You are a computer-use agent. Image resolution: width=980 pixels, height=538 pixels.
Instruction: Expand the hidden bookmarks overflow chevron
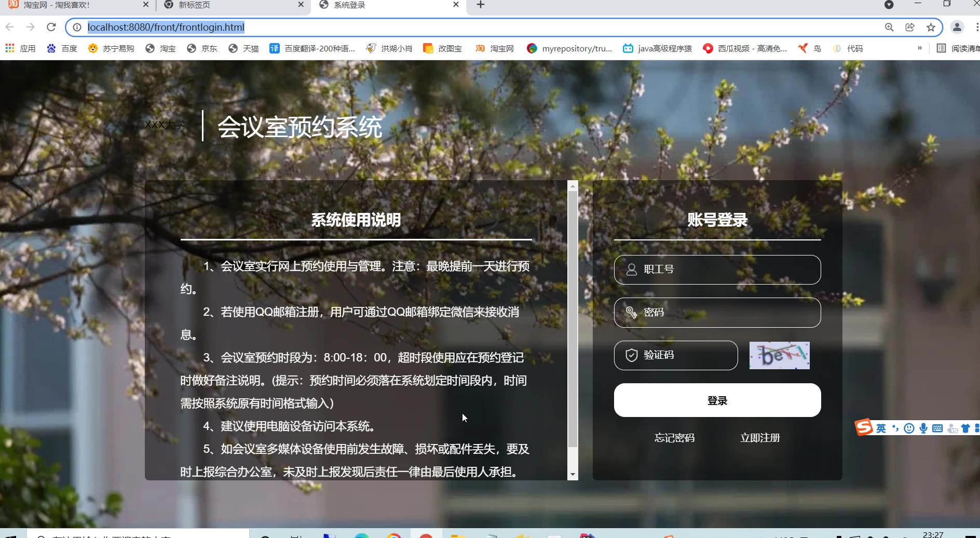click(920, 48)
